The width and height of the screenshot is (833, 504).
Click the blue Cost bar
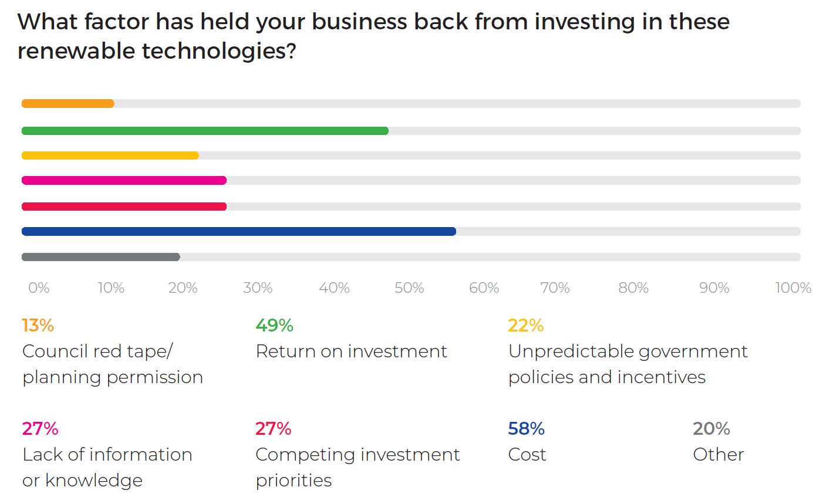(238, 231)
